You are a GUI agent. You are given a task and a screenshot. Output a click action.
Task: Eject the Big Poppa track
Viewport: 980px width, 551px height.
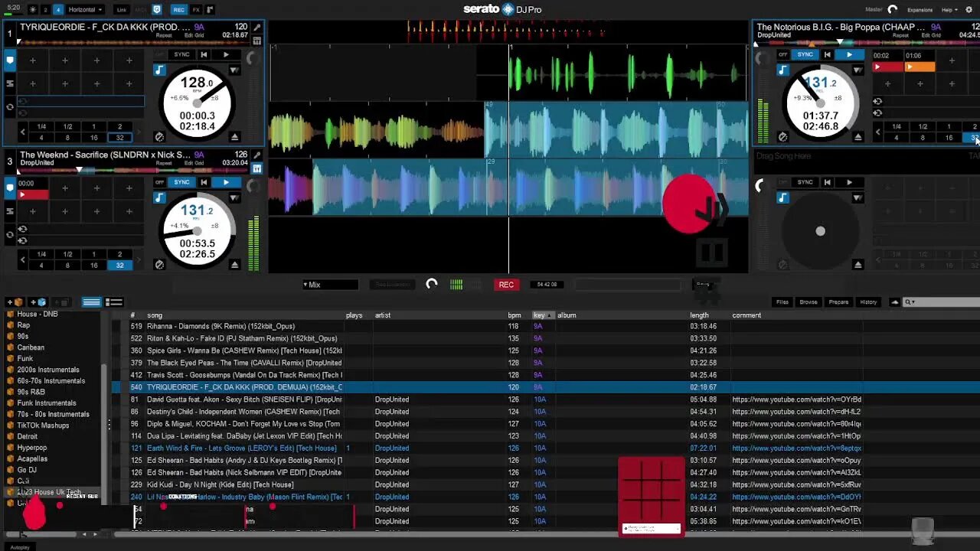(x=857, y=137)
